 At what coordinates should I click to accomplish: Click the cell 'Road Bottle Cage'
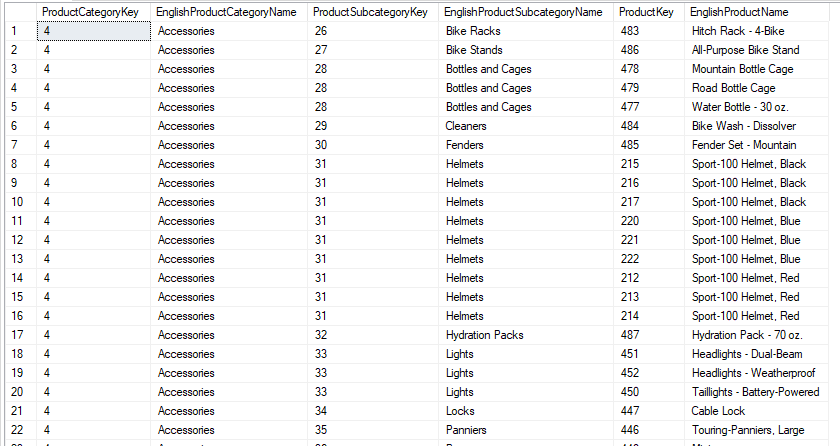pos(756,88)
